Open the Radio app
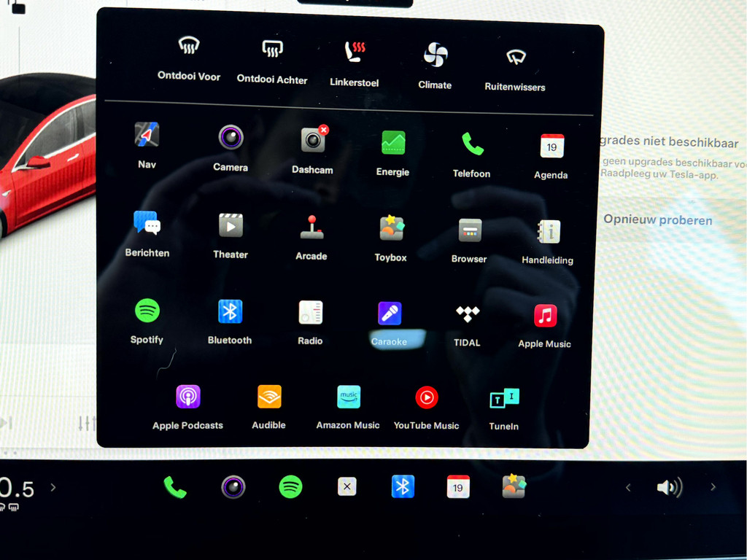Screen dimensions: 747x560 pyautogui.click(x=311, y=312)
